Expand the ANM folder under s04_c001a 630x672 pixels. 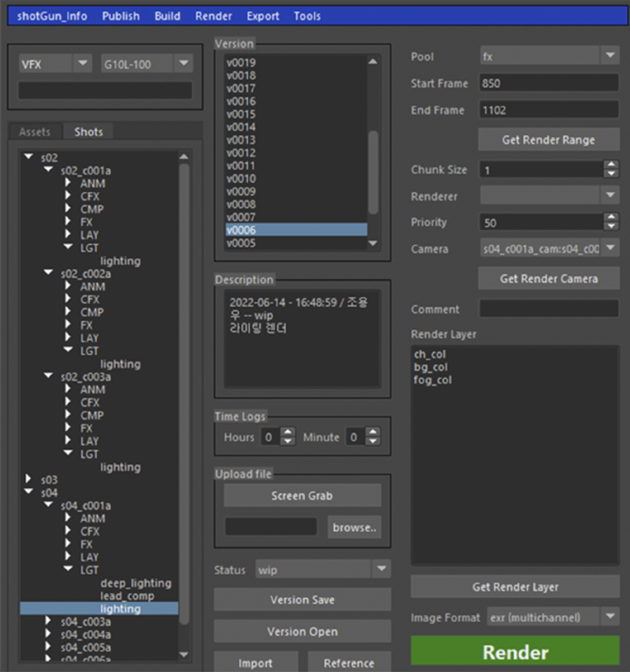coord(69,518)
